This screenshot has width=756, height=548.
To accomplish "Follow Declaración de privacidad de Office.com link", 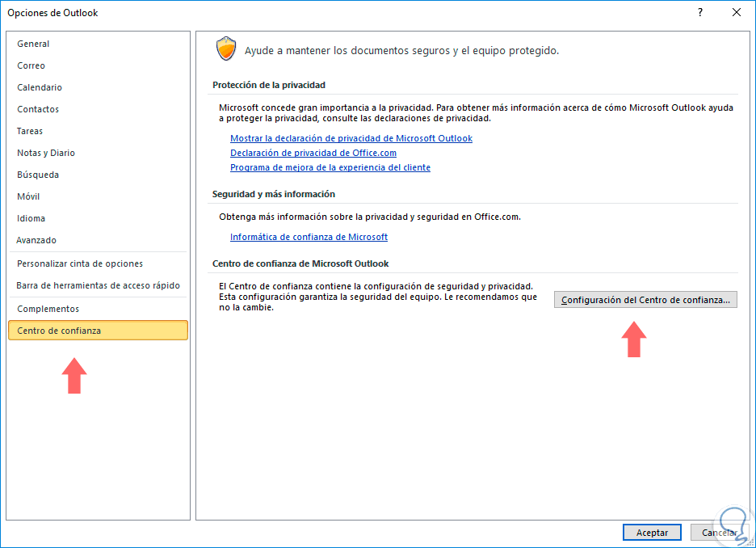I will (313, 153).
